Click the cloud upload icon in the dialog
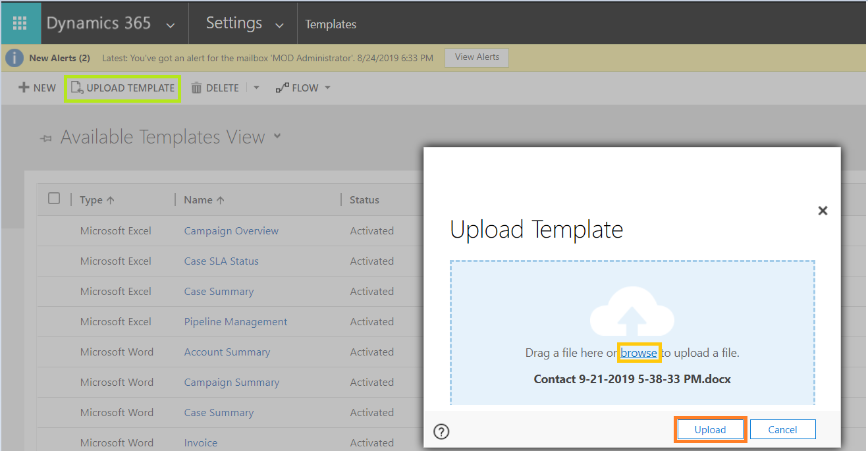The height and width of the screenshot is (451, 868). tap(632, 312)
